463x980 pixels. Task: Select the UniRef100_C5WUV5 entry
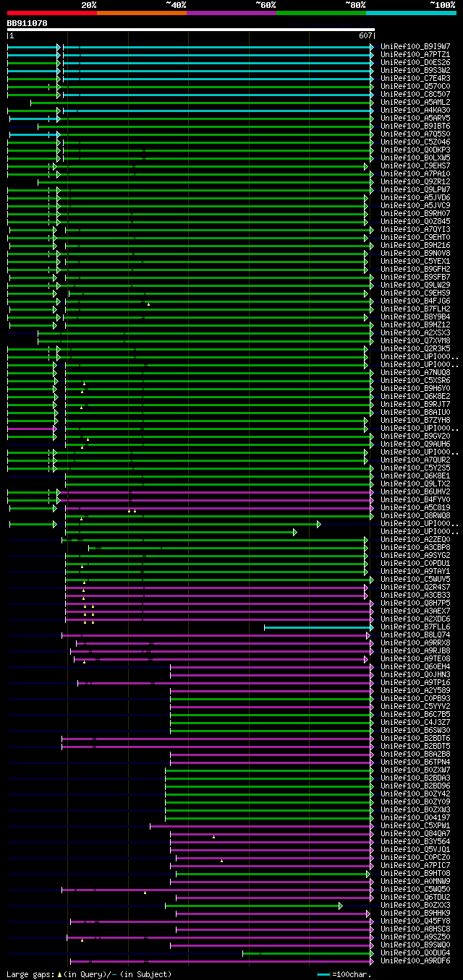pyautogui.click(x=415, y=579)
